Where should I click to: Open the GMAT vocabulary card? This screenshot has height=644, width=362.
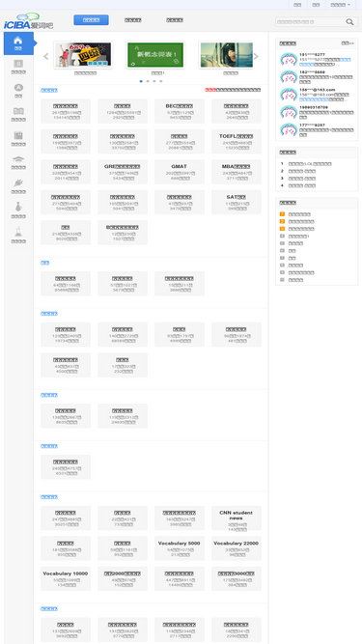(x=180, y=172)
